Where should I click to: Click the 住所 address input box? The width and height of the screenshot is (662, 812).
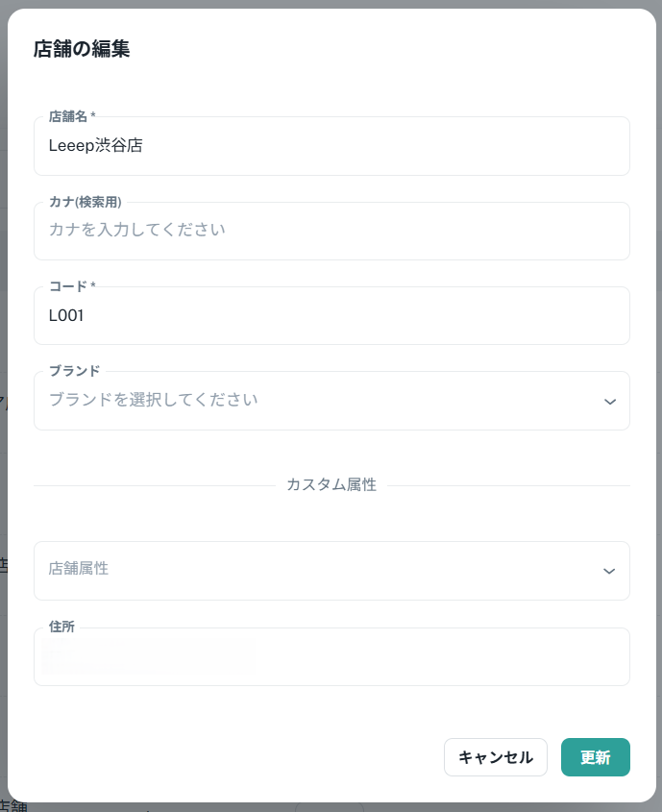(x=331, y=657)
